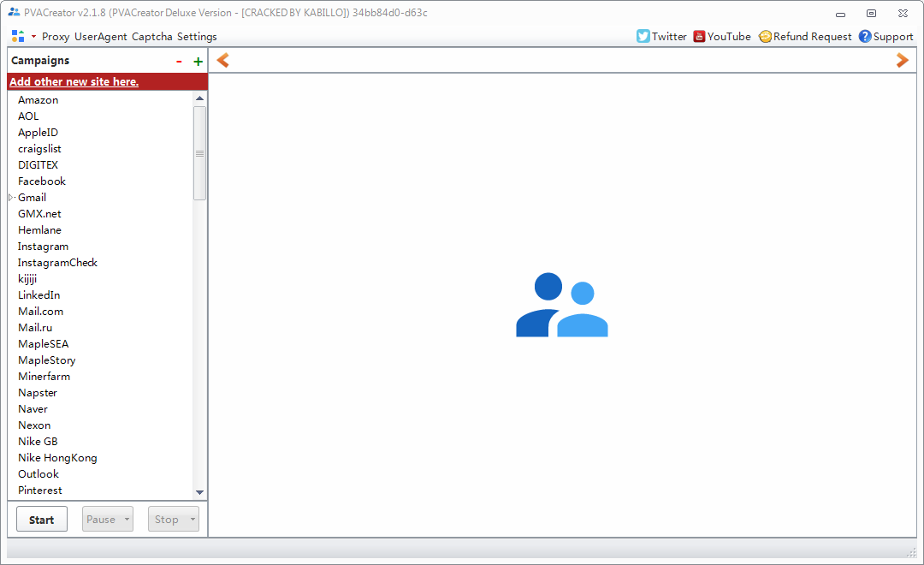The width and height of the screenshot is (924, 565).
Task: Select Facebook from the campaigns list
Action: 41,181
